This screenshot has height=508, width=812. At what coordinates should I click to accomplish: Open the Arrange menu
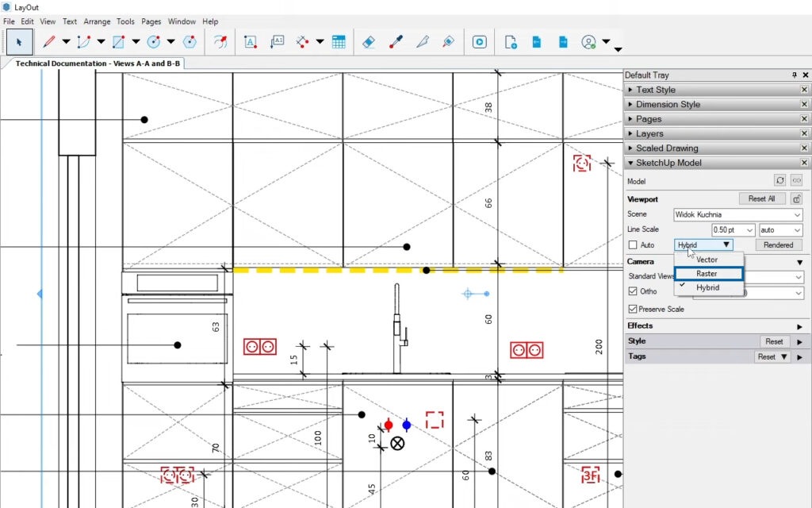[x=97, y=21]
